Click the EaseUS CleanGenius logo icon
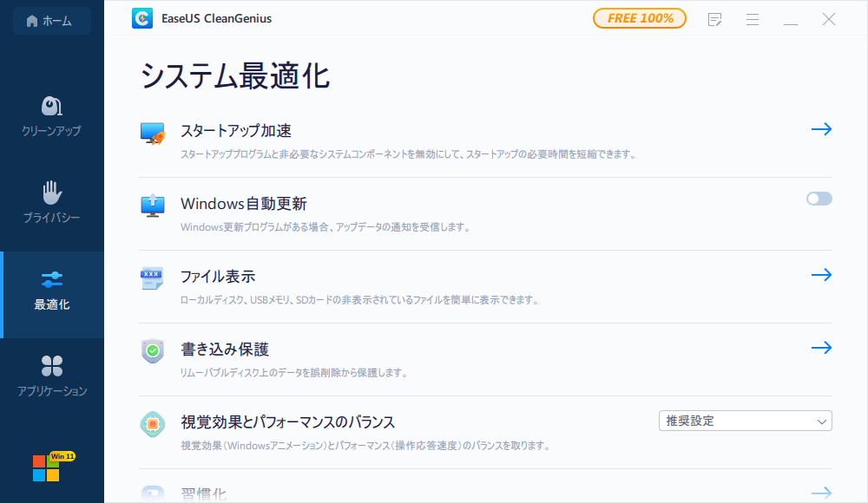 coord(142,17)
